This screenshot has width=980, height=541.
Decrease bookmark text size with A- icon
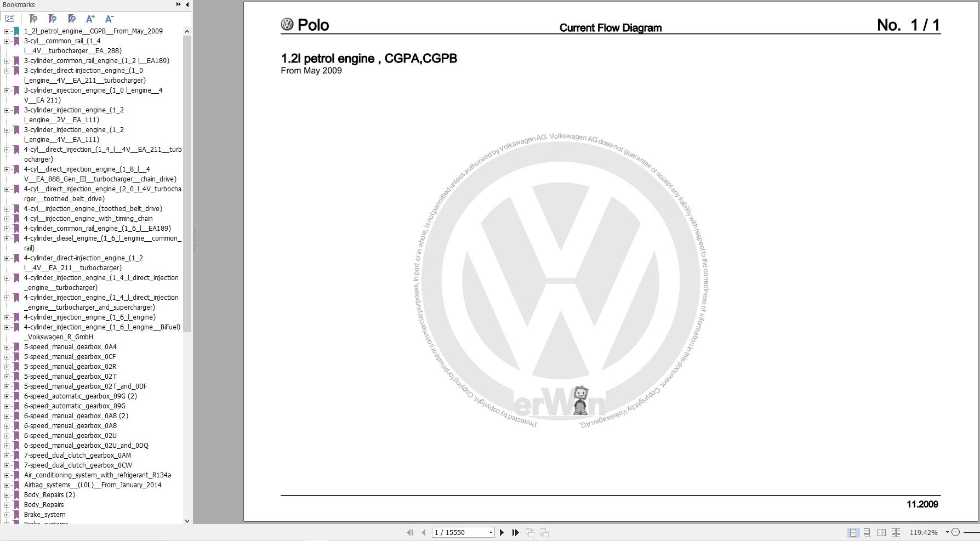pyautogui.click(x=110, y=18)
